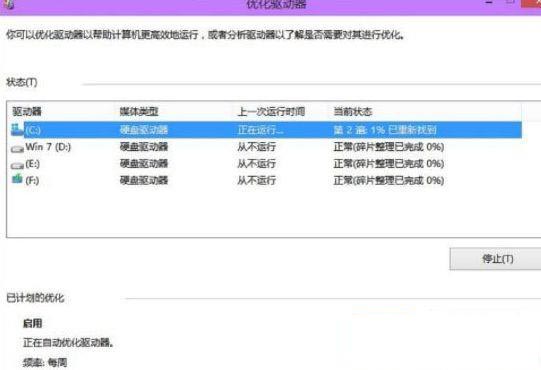Click the app icon in title bar
Image resolution: width=541 pixels, height=370 pixels.
(9, 4)
